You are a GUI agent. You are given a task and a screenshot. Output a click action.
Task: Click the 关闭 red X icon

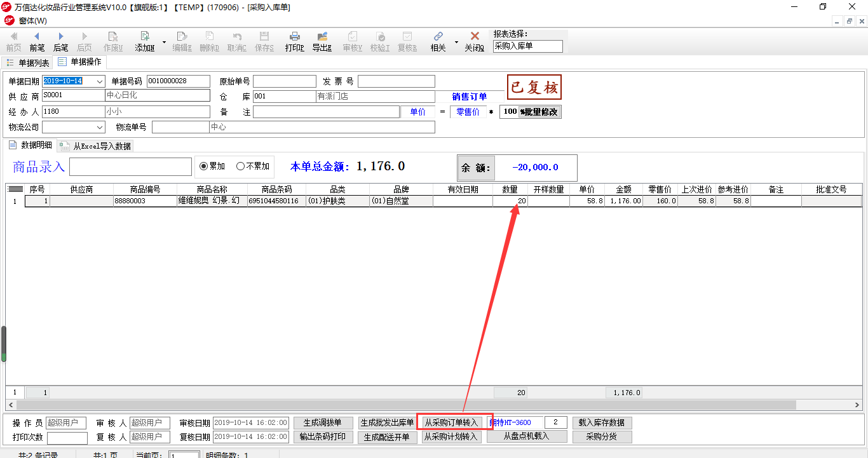tap(474, 36)
